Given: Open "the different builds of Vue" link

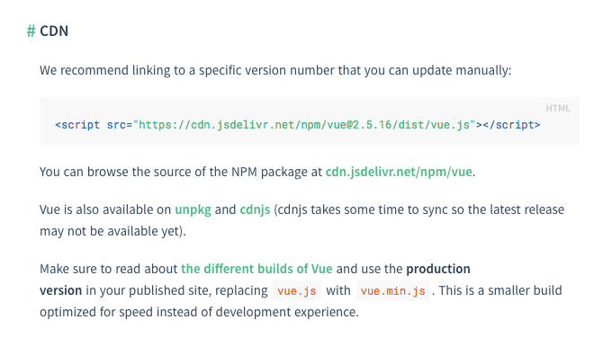Looking at the screenshot, I should [258, 269].
